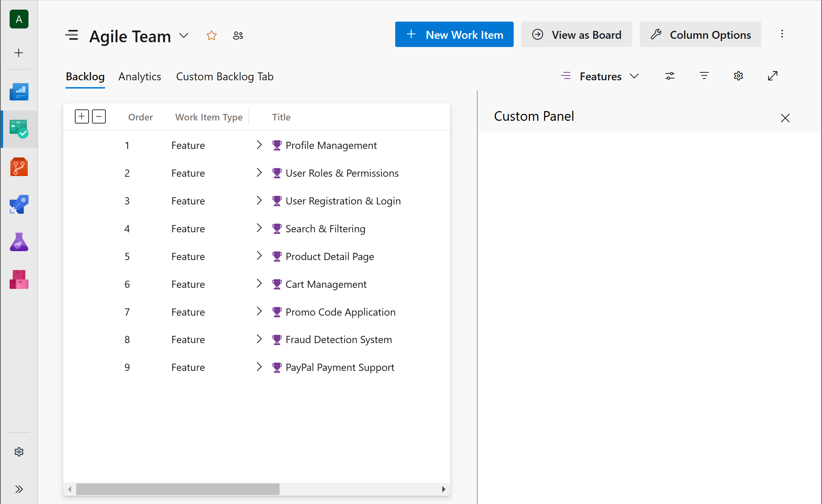Close the Custom Panel
This screenshot has width=822, height=504.
pos(785,118)
